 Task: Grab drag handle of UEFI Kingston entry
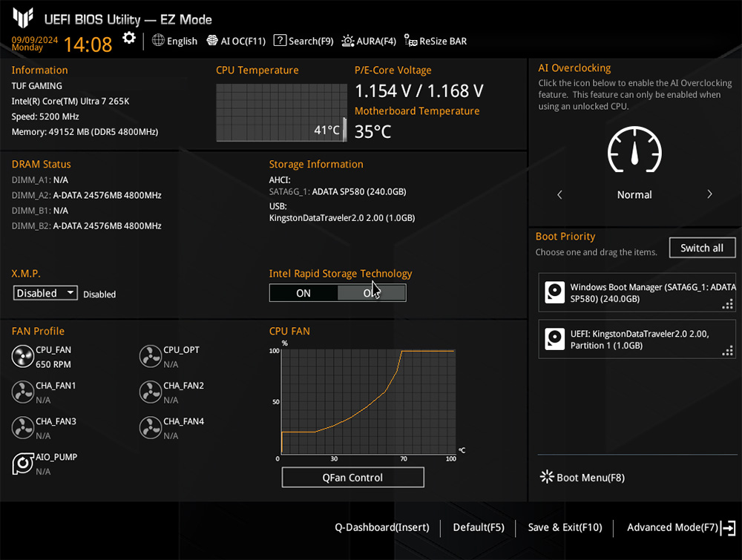tap(728, 351)
